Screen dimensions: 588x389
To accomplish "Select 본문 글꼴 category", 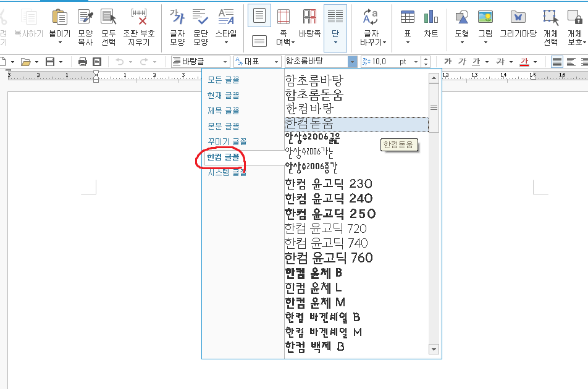I will [224, 126].
